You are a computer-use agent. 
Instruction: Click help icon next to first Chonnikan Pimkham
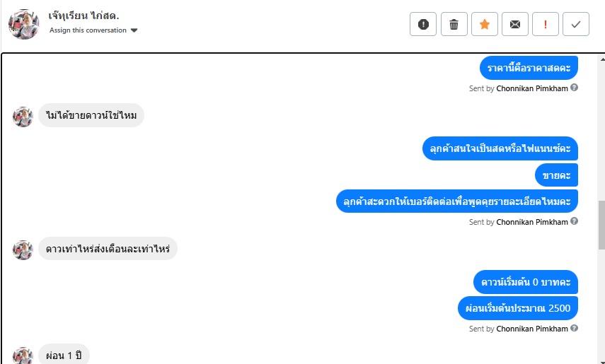[x=575, y=88]
